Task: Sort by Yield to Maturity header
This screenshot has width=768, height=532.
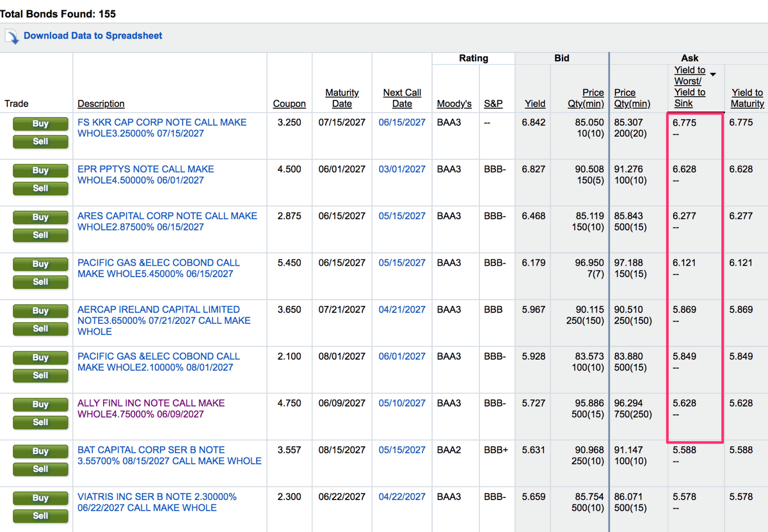Action: click(x=748, y=98)
